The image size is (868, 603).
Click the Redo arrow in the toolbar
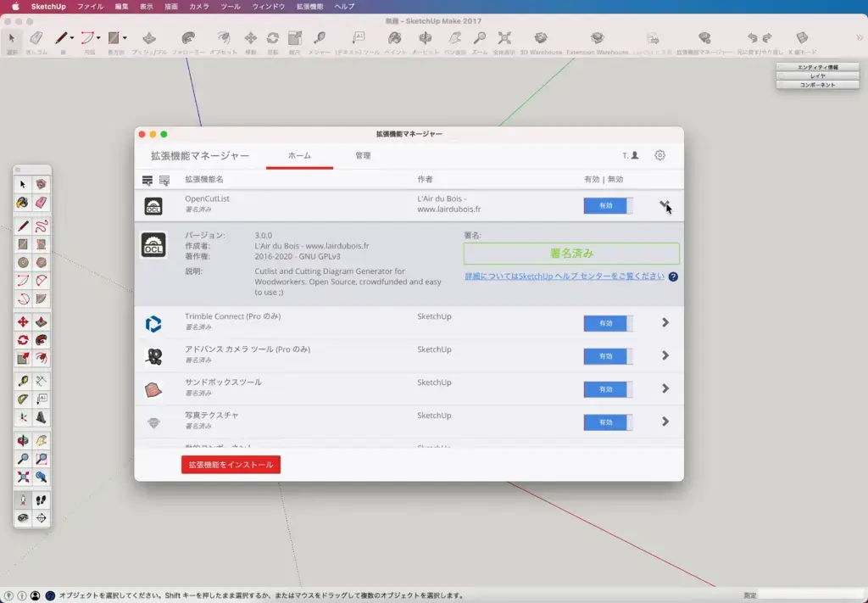(767, 38)
